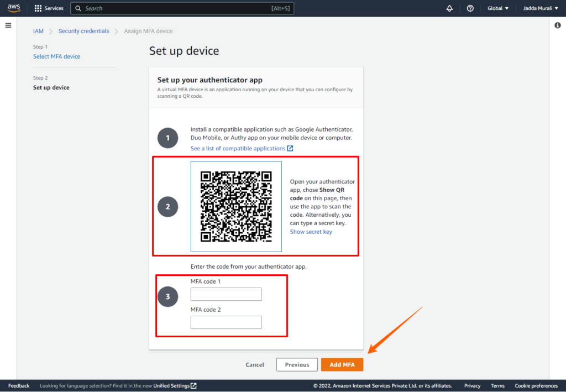Click the 'Assign MFA device' breadcrumb text
Image resolution: width=566 pixels, height=392 pixels.
tap(148, 31)
